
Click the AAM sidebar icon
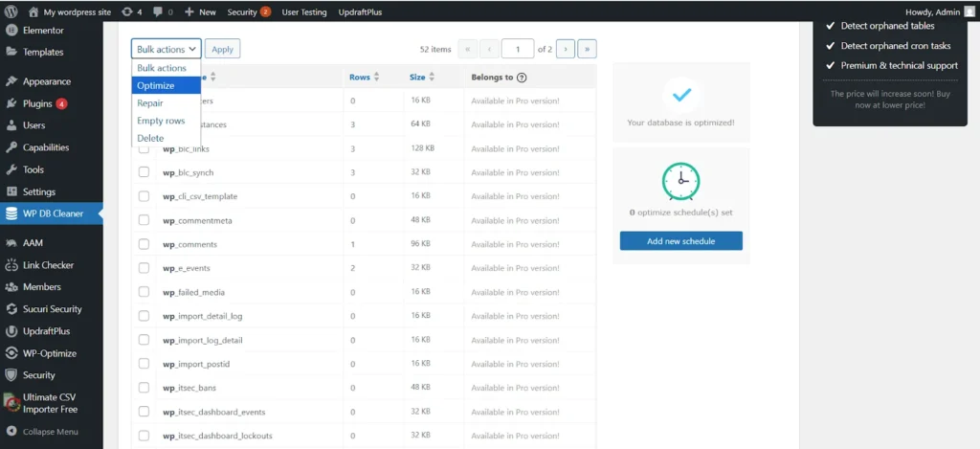point(11,242)
